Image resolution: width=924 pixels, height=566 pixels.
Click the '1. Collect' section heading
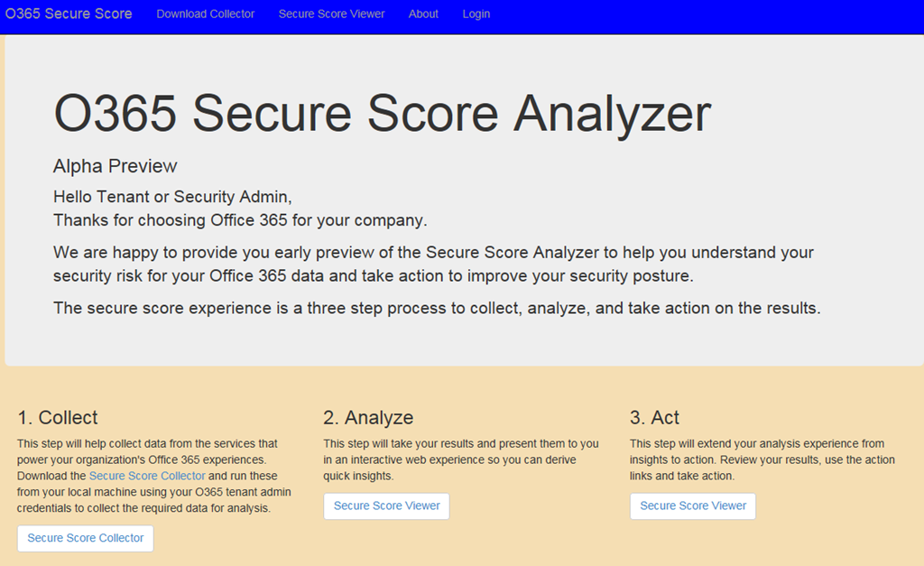coord(58,417)
